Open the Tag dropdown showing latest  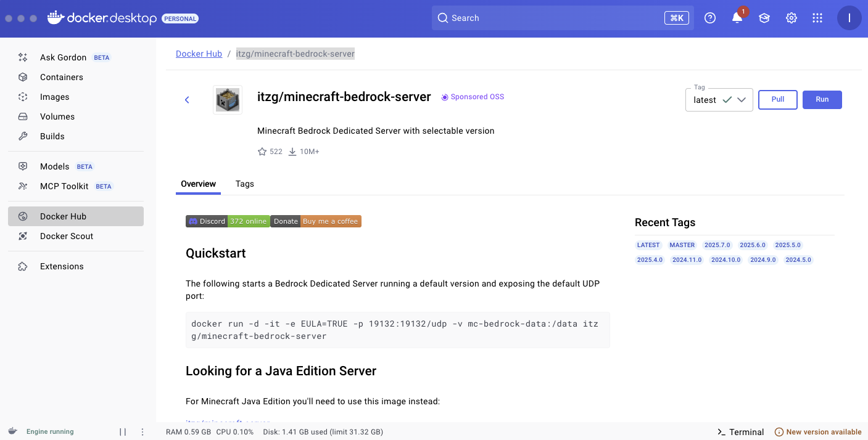[x=719, y=100]
